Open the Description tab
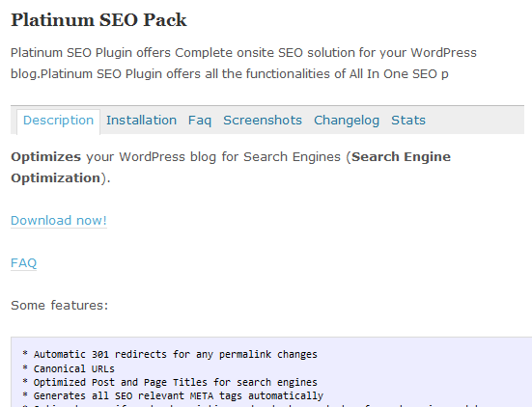 [58, 121]
